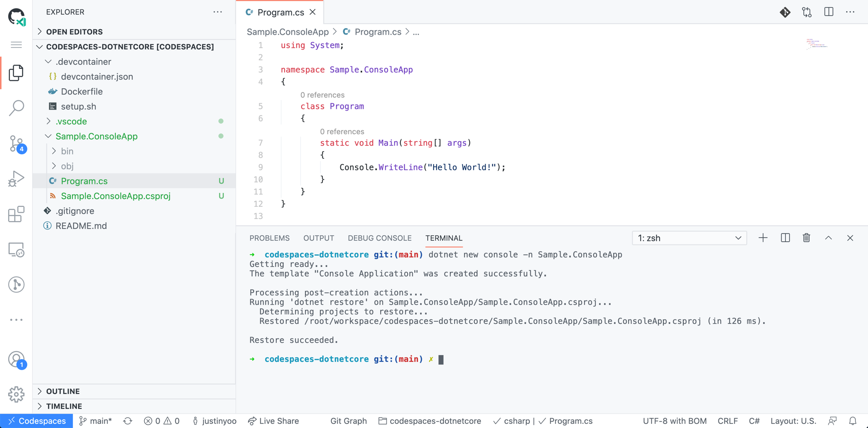Open Dockerfile in explorer
868x428 pixels.
134,91
